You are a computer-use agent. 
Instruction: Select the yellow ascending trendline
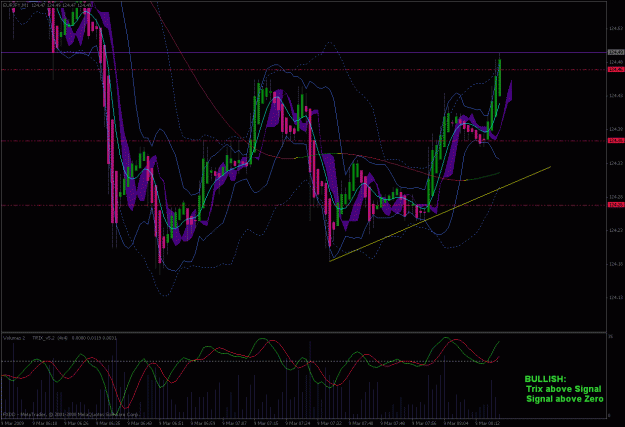click(440, 214)
